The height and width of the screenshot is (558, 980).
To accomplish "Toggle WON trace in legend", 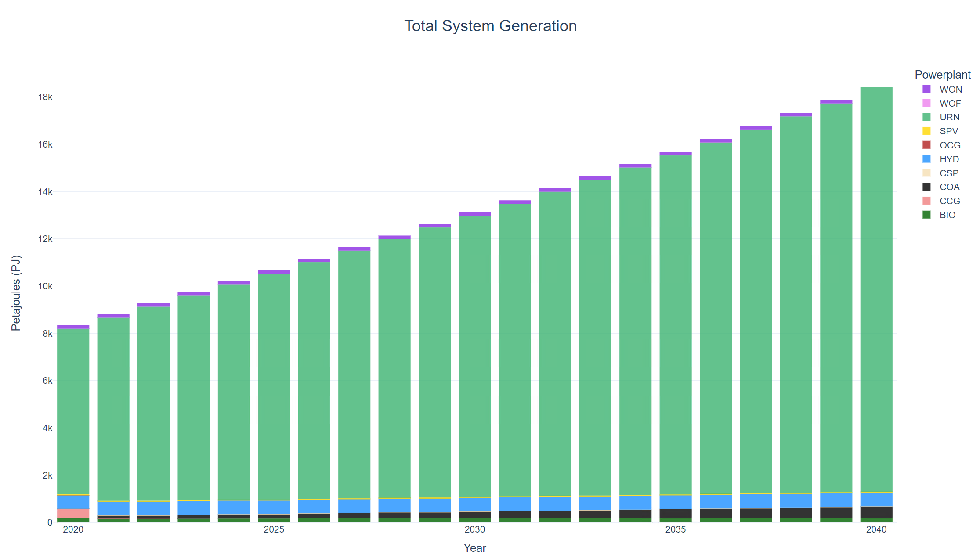I will click(950, 90).
